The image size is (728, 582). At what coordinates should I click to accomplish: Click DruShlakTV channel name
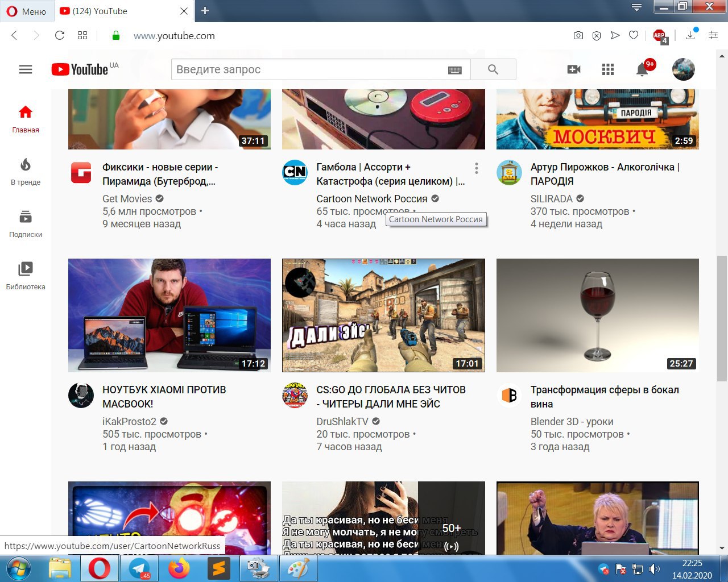point(342,422)
